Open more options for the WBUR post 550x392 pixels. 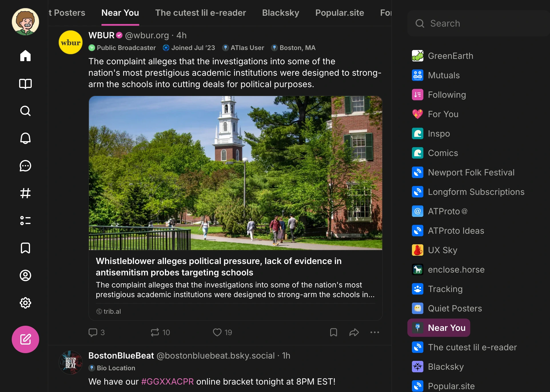(375, 332)
